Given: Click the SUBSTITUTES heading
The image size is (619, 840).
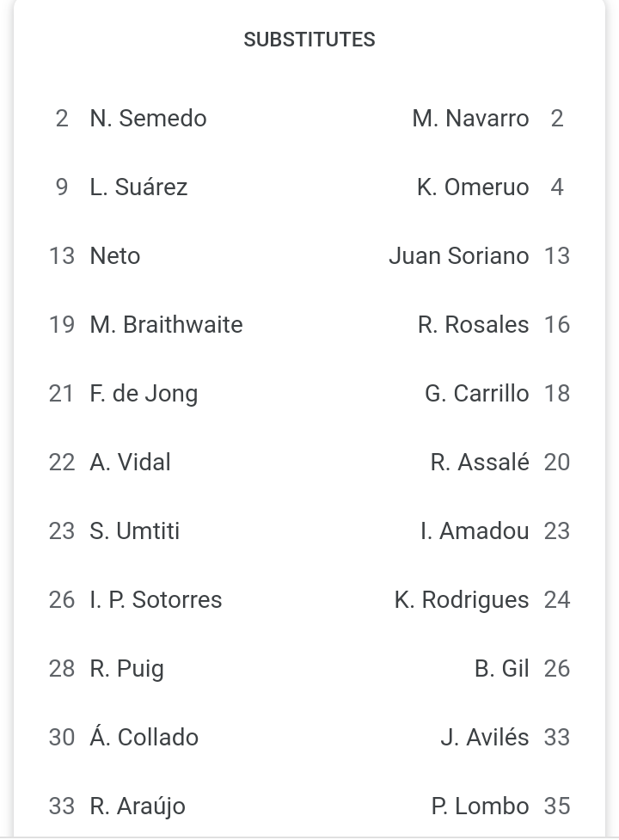Looking at the screenshot, I should coord(309,40).
